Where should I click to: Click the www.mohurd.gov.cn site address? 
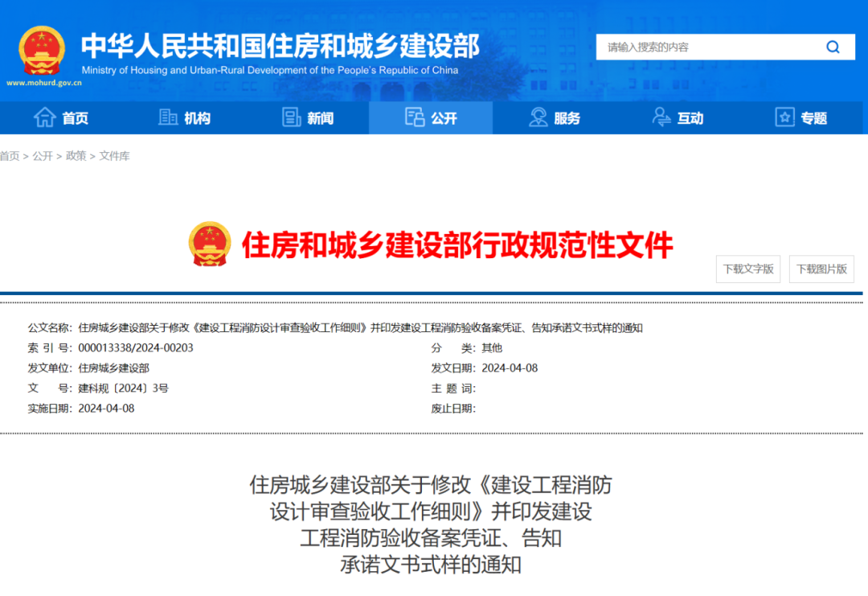tap(44, 83)
